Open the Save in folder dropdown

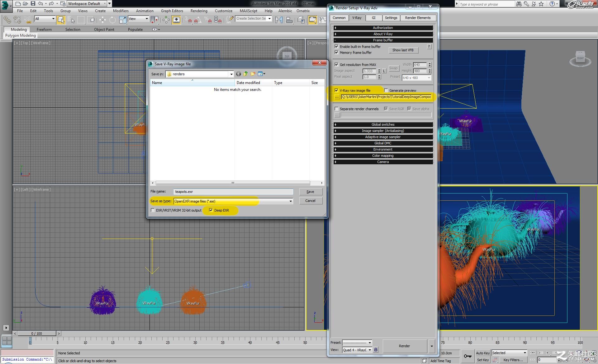(200, 74)
